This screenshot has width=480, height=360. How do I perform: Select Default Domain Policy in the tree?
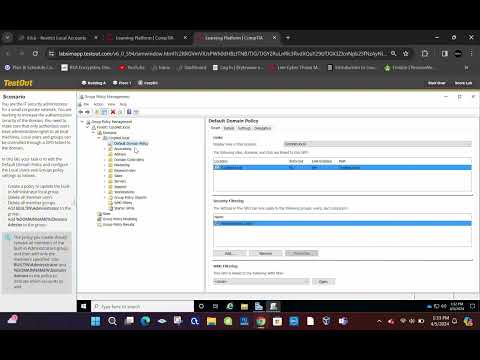click(x=131, y=144)
